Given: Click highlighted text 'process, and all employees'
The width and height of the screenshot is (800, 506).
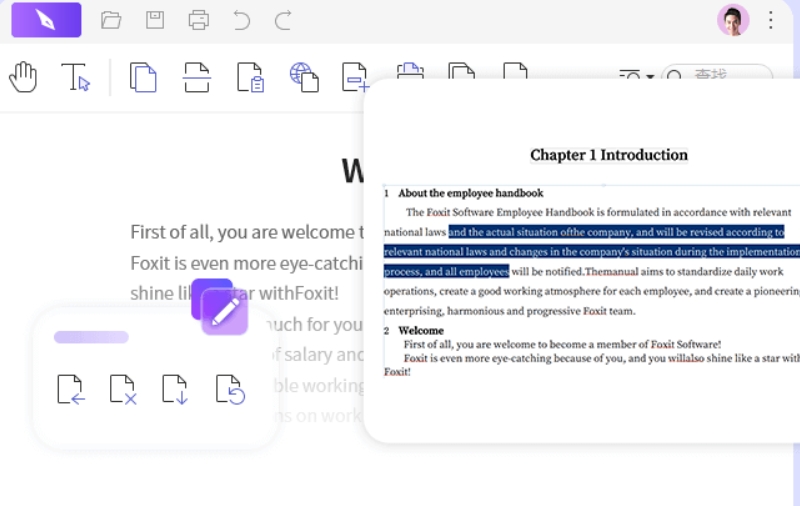Looking at the screenshot, I should [446, 271].
